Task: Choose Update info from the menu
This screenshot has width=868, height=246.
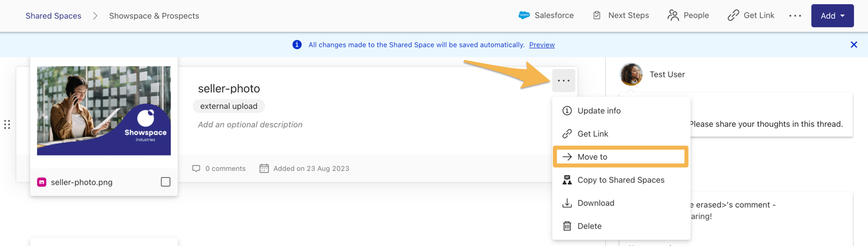Action: [598, 111]
